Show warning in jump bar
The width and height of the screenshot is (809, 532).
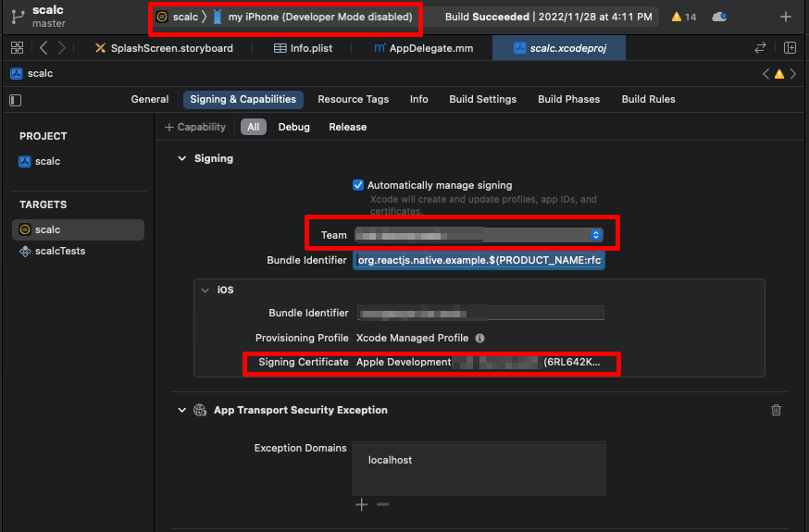pyautogui.click(x=779, y=74)
